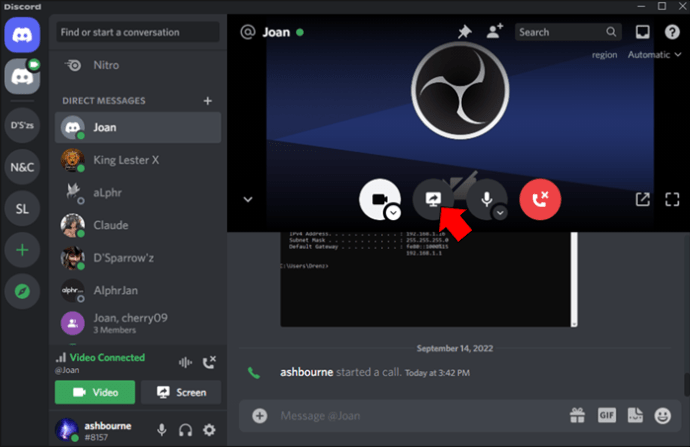The image size is (690, 447).
Task: Click Find or start a conversation
Action: tap(138, 32)
